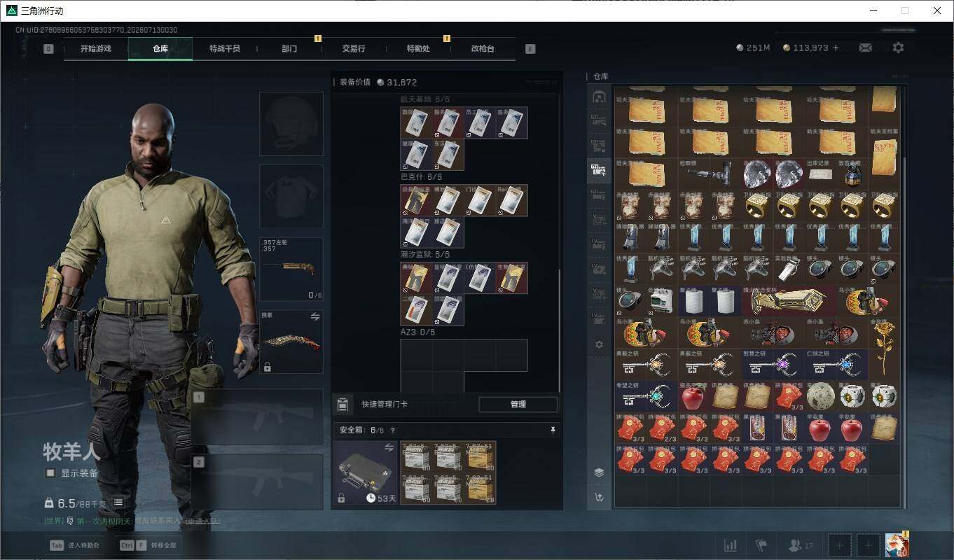Swap icon on the melee weapon slot
The image size is (954, 560).
click(x=315, y=316)
